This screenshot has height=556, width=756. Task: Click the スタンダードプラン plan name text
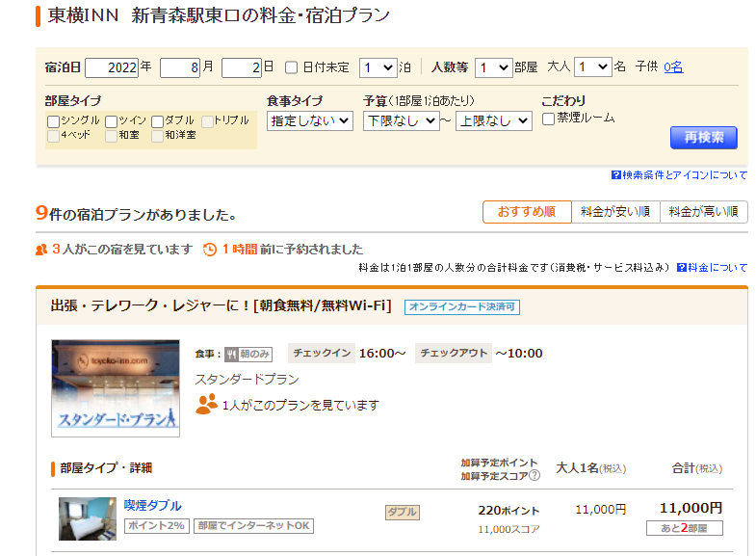tap(247, 380)
